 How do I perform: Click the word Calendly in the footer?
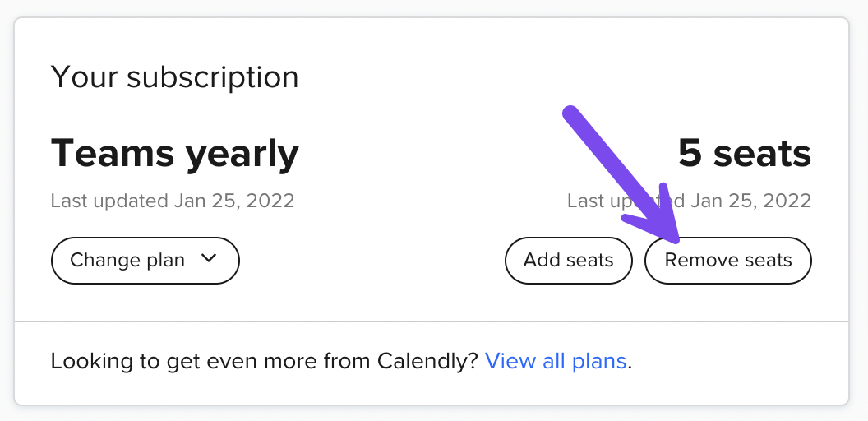pyautogui.click(x=427, y=361)
